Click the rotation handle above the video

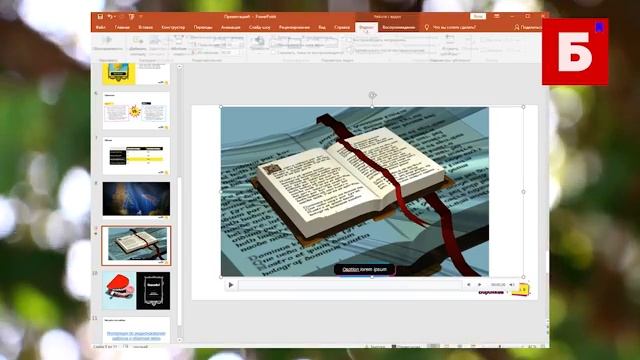point(372,95)
